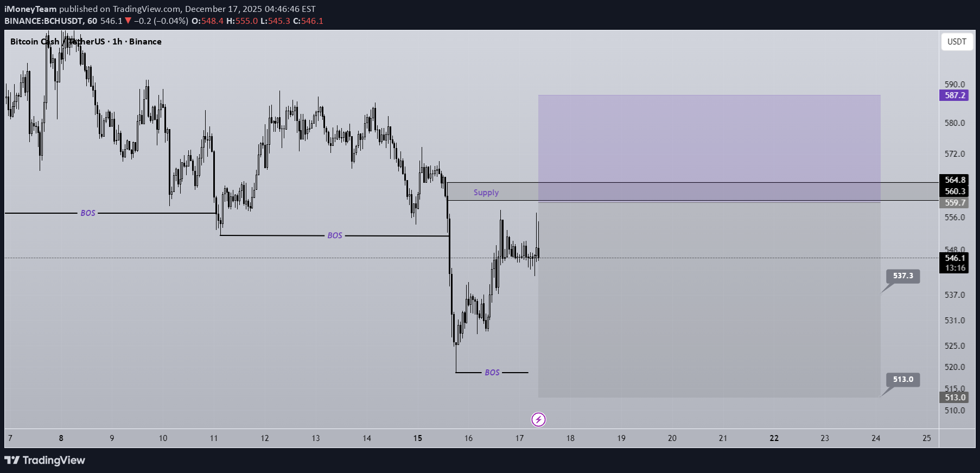The height and width of the screenshot is (473, 980).
Task: Select the 564.8 price axis label
Action: coord(954,180)
